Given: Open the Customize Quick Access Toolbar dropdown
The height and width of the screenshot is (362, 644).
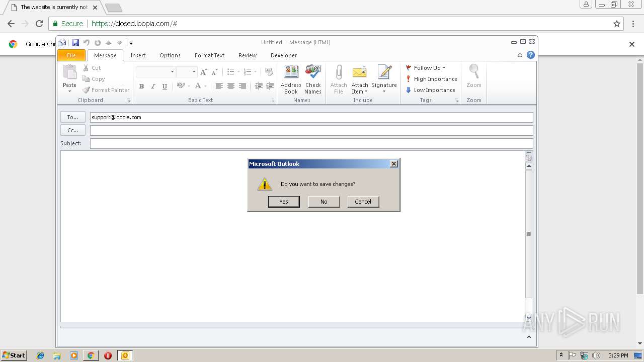Looking at the screenshot, I should pos(130,43).
